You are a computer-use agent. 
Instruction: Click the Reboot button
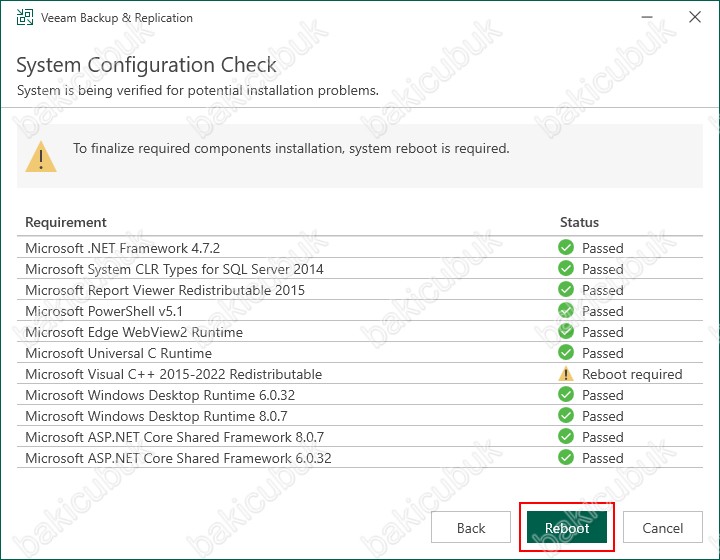pos(567,527)
